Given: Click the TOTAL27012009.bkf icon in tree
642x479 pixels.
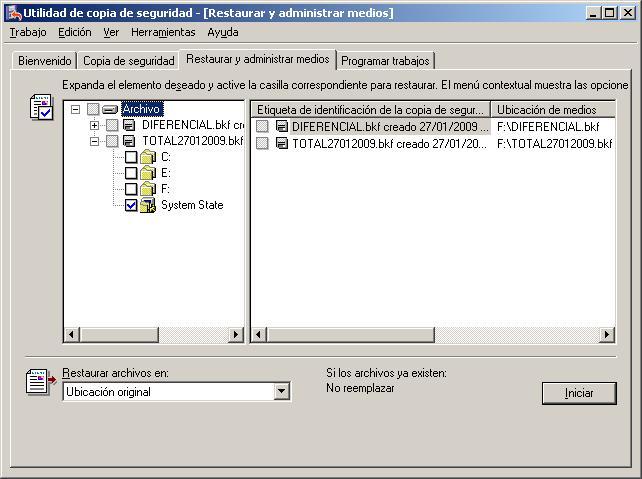Looking at the screenshot, I should tap(129, 141).
